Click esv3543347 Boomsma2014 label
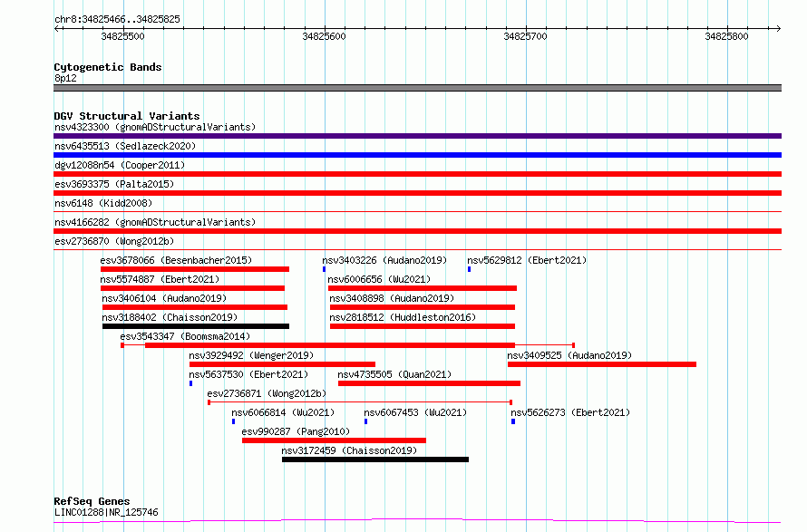Screen dimensions: 807x532 coord(185,336)
